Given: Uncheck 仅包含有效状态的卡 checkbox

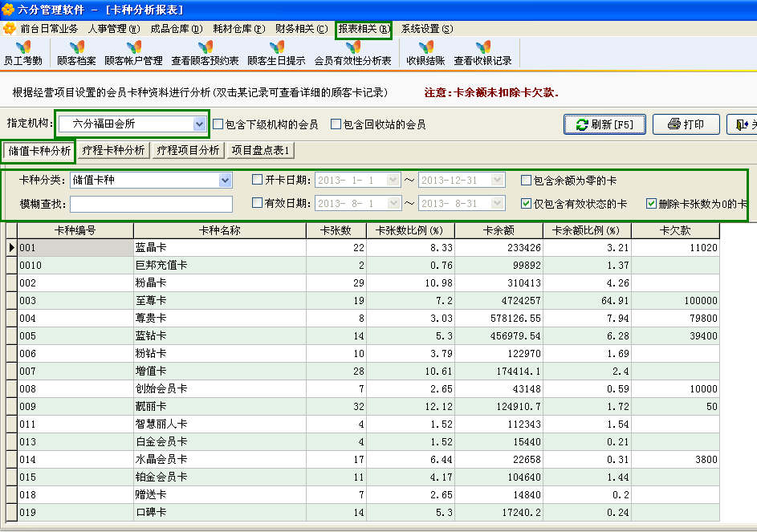Looking at the screenshot, I should pos(527,204).
